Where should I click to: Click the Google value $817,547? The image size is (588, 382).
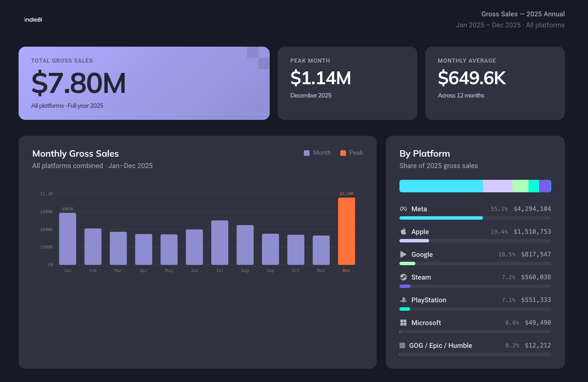click(536, 254)
